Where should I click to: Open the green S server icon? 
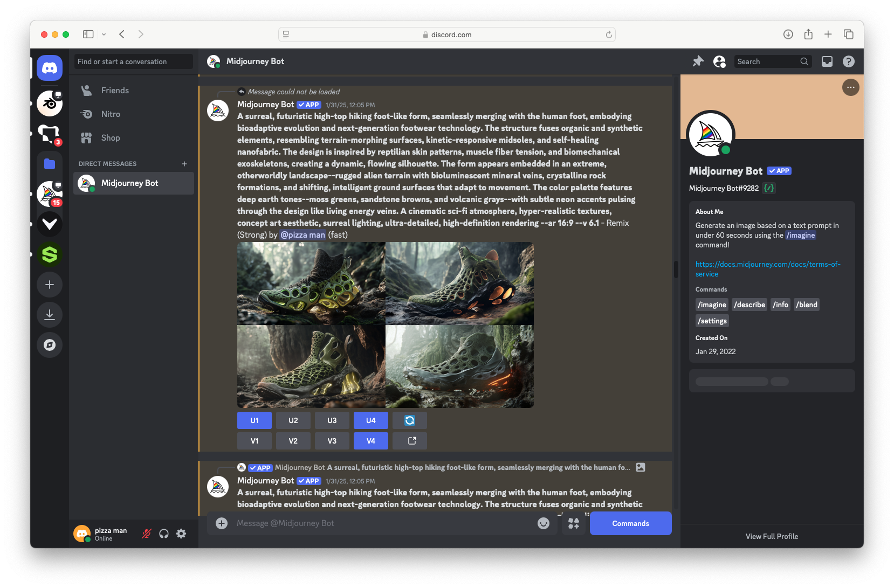click(x=50, y=254)
